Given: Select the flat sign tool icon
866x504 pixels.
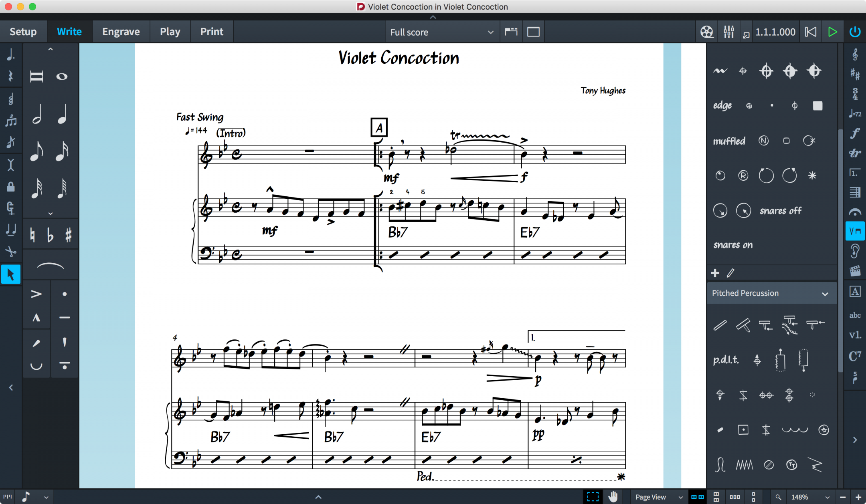Looking at the screenshot, I should pyautogui.click(x=51, y=235).
